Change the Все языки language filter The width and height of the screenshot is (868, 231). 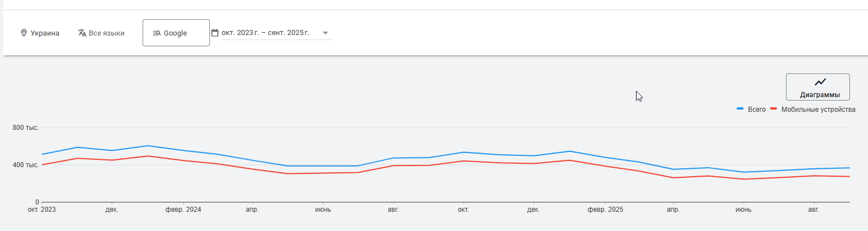[106, 33]
